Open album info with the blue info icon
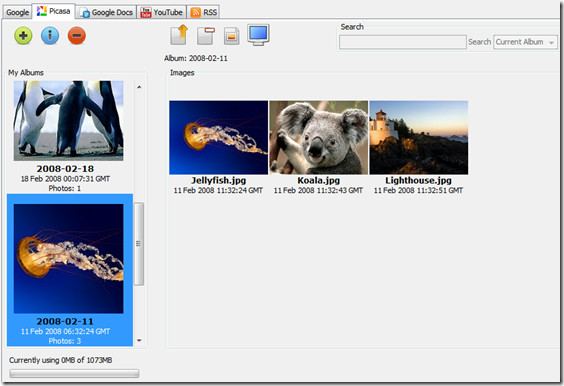564x386 pixels. (50, 36)
